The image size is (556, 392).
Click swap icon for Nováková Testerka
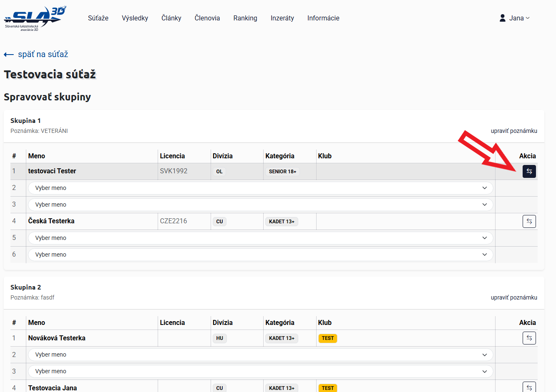click(529, 338)
